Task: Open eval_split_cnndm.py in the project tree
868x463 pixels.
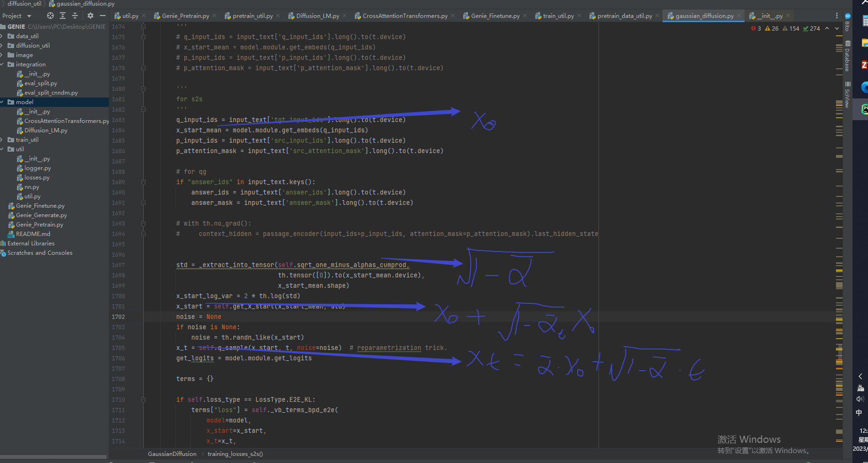Action: [x=51, y=93]
